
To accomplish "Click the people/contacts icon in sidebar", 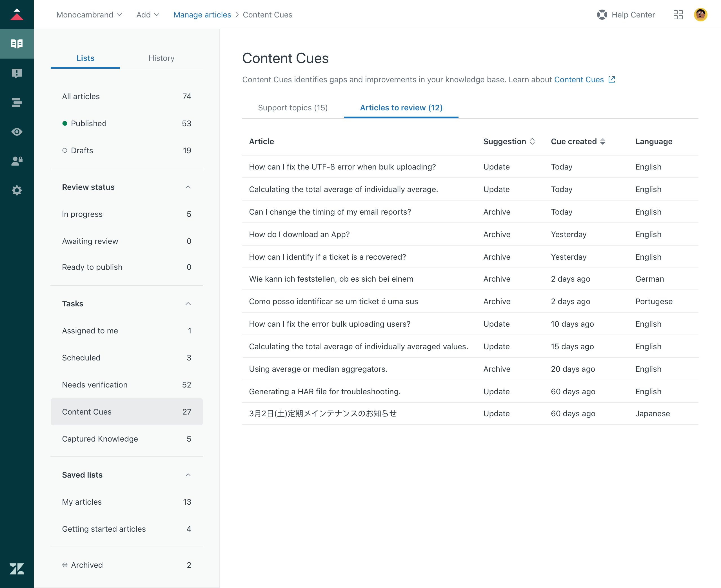I will click(x=17, y=161).
